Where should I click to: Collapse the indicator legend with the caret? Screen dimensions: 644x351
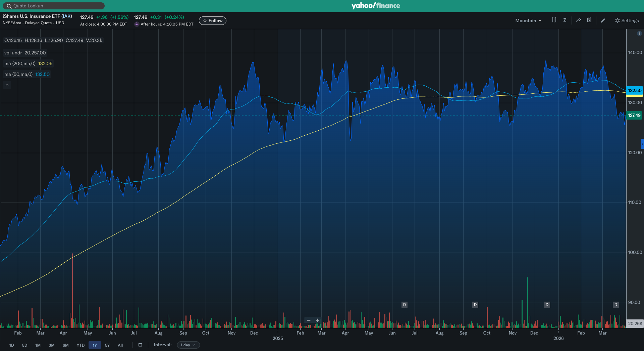pyautogui.click(x=7, y=85)
